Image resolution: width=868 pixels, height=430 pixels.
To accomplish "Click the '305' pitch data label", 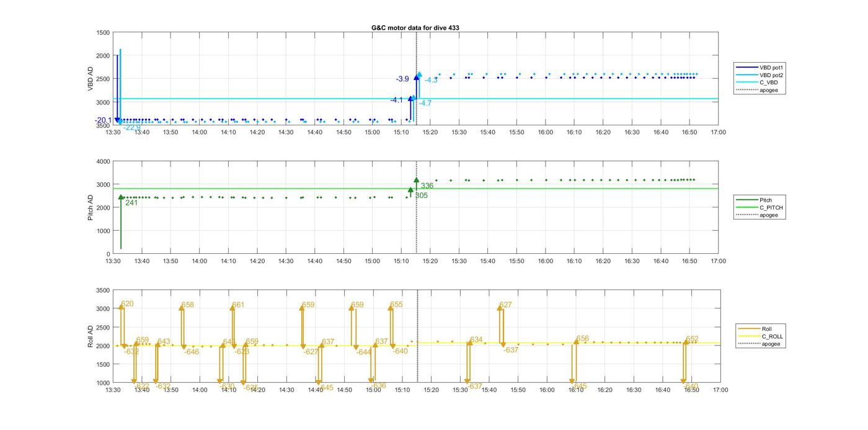I will point(422,195).
